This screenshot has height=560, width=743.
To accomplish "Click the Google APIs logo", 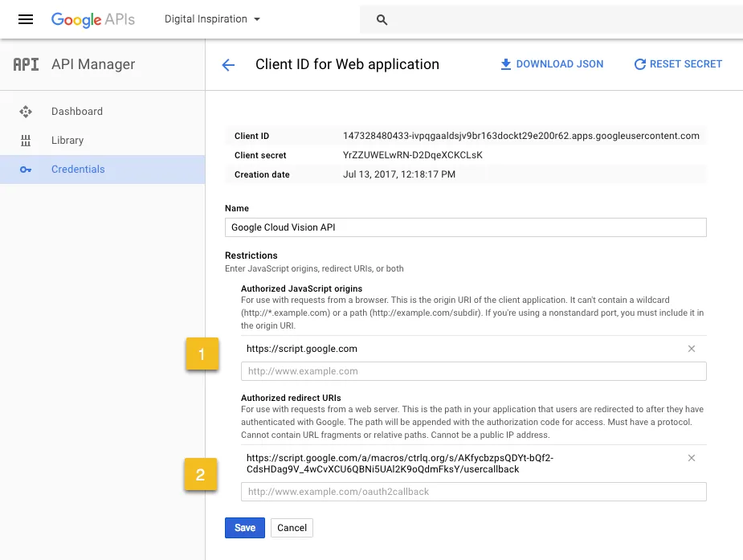I will (92, 18).
